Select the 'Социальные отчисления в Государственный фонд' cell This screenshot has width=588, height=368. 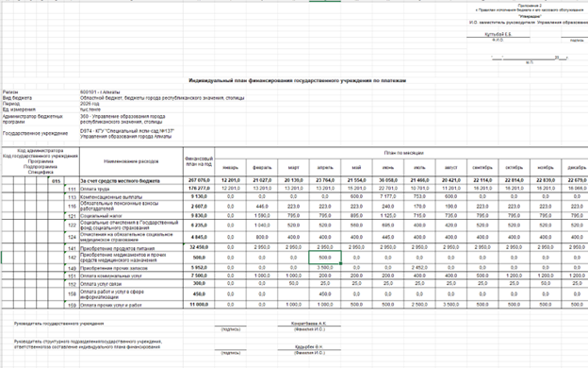click(x=131, y=226)
